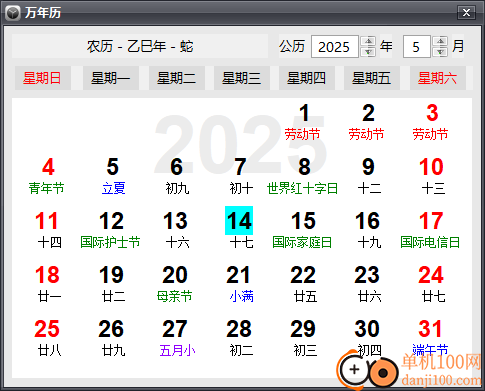
Task: Select May 22 廿五
Action: (305, 284)
